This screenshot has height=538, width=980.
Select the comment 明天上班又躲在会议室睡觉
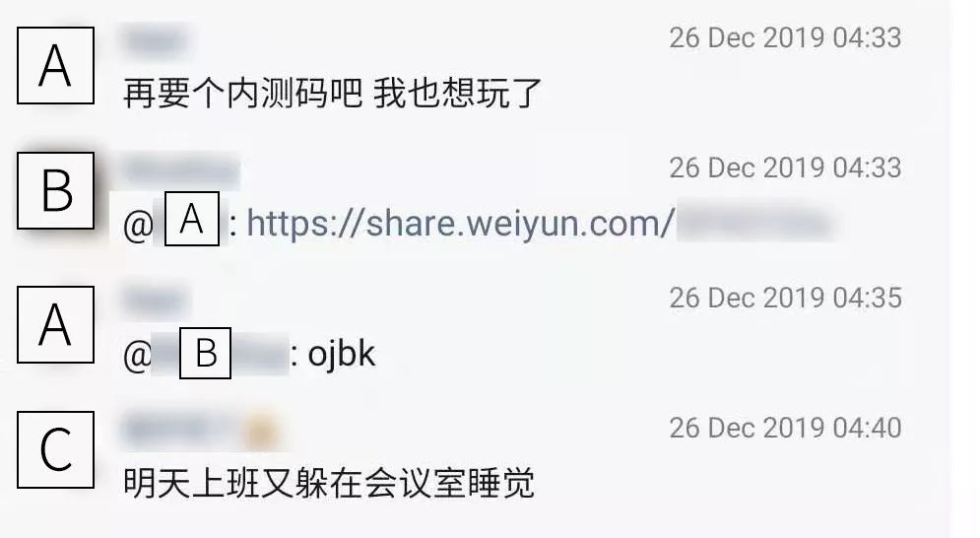pos(329,483)
